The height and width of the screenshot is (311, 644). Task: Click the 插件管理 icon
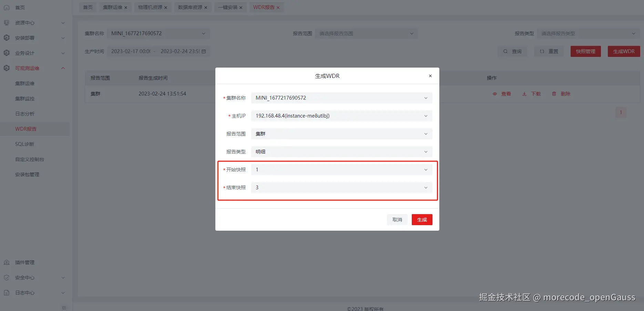(x=7, y=262)
